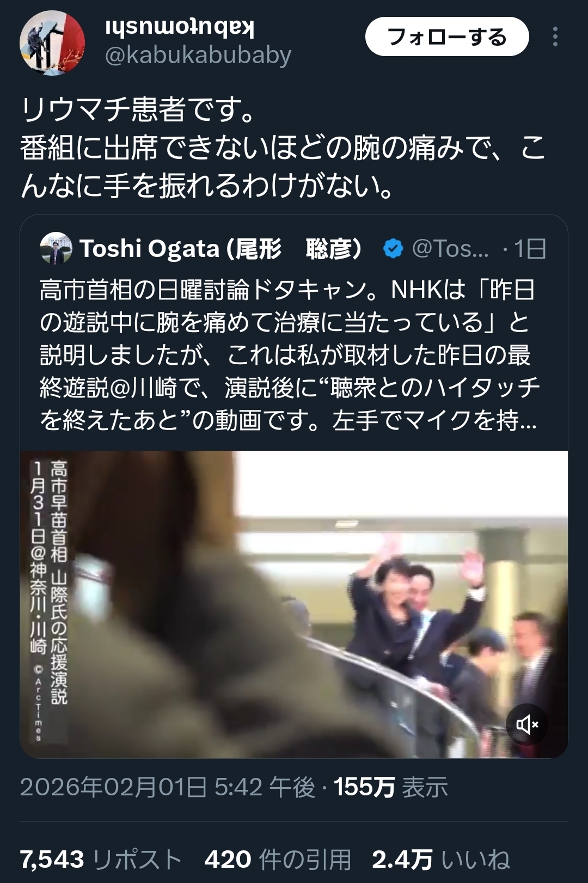Screen dimensions: 588x883
Task: Open the Toshi Ogata (尾形 聡彦) name
Action: point(221,248)
